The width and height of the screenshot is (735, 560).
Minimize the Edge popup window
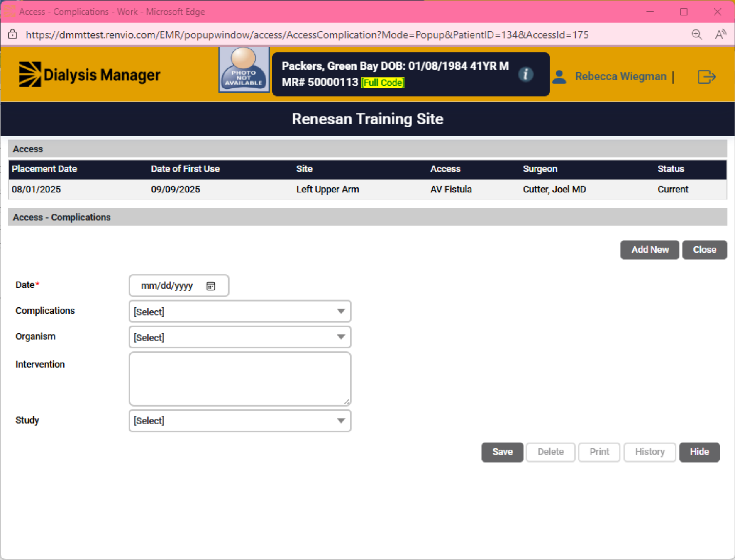tap(650, 12)
